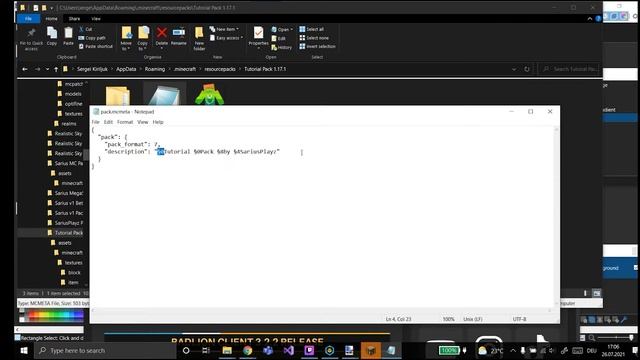The image size is (640, 360).
Task: Open the Notepad Edit menu
Action: coord(108,122)
